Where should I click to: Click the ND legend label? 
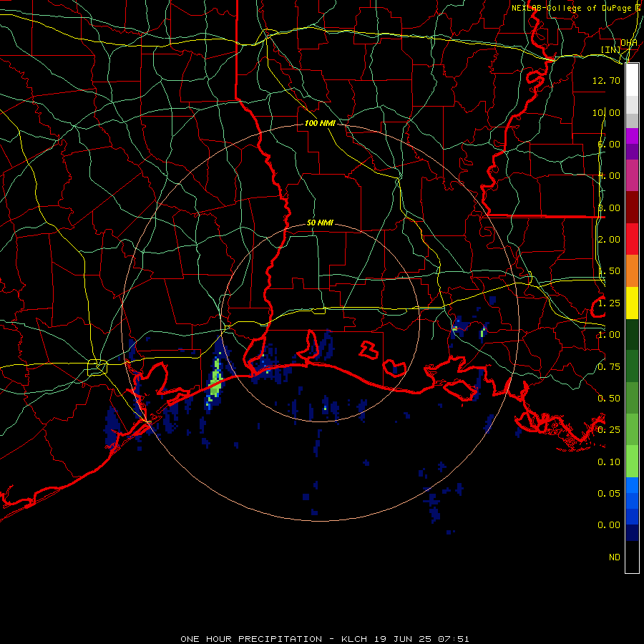pos(615,557)
